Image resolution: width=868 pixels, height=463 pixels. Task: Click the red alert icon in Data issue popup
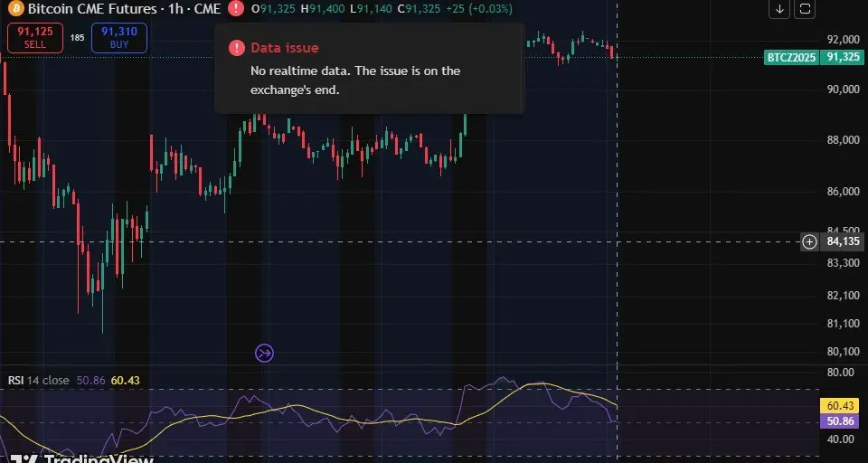[x=236, y=48]
